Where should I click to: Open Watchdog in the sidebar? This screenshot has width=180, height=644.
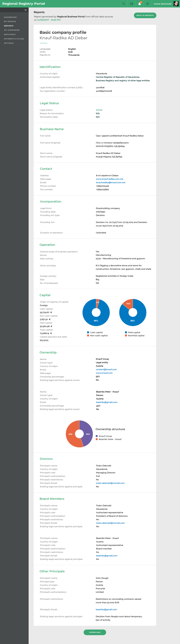point(10,35)
